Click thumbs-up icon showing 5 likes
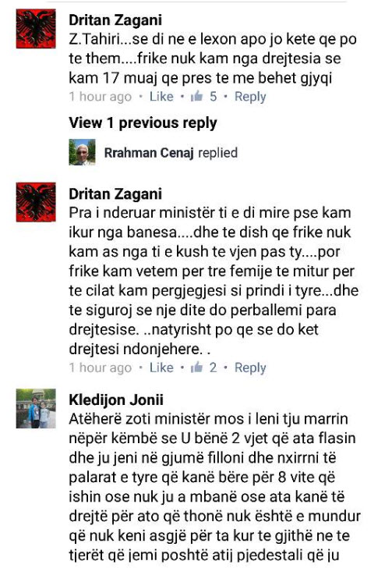Viewport: 392px width, 568px height. 196,97
